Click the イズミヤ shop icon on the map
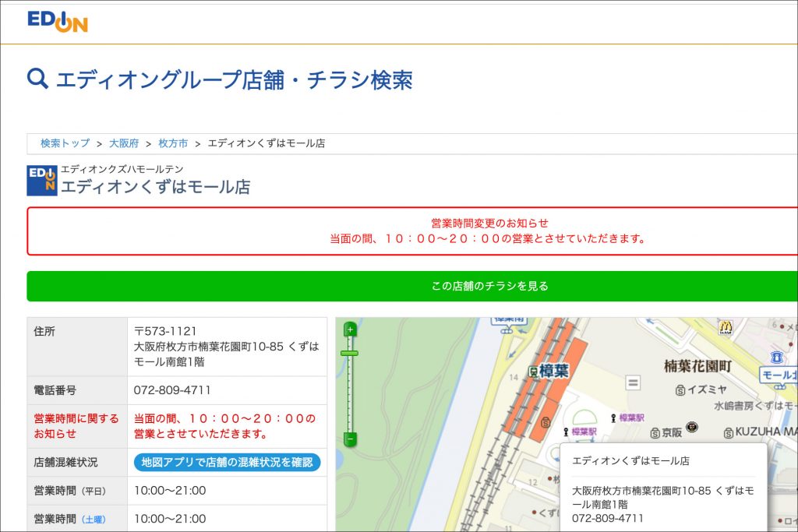The image size is (798, 532). click(680, 389)
